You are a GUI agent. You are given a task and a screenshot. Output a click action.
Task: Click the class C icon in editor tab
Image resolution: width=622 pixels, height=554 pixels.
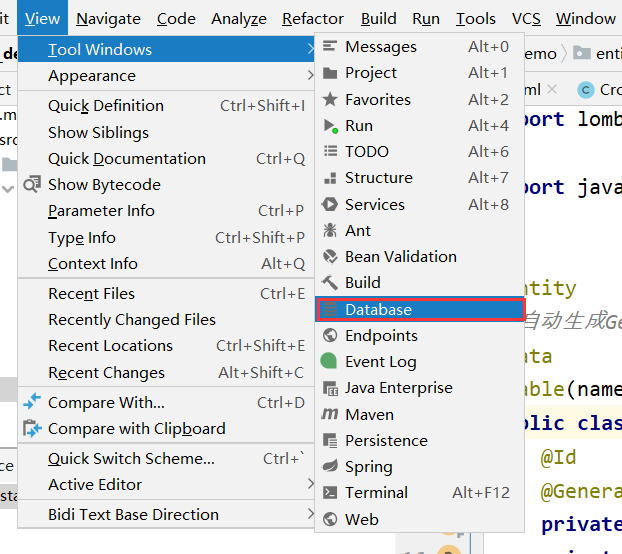click(x=586, y=90)
